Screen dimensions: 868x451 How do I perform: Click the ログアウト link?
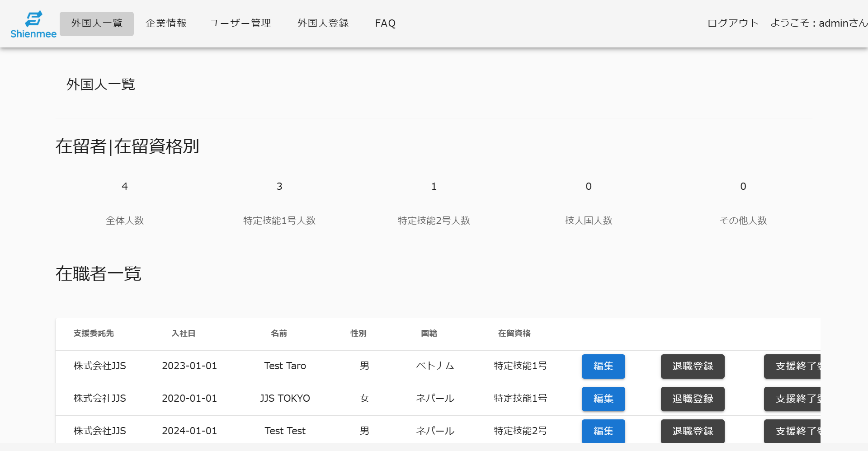pos(732,23)
